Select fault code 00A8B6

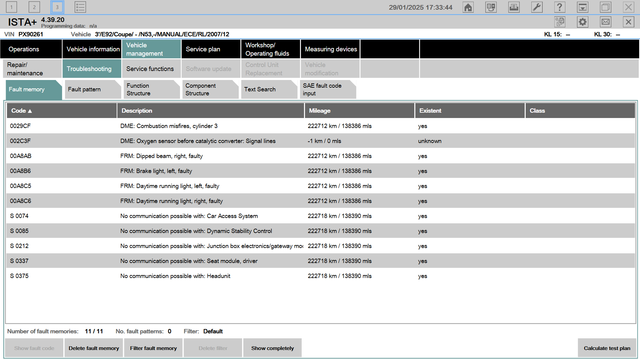tap(20, 171)
